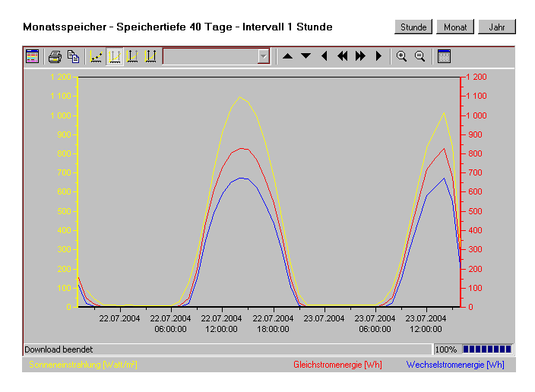The image size is (535, 392).
Task: Step back one interval, single left arrow
Action: [x=324, y=56]
